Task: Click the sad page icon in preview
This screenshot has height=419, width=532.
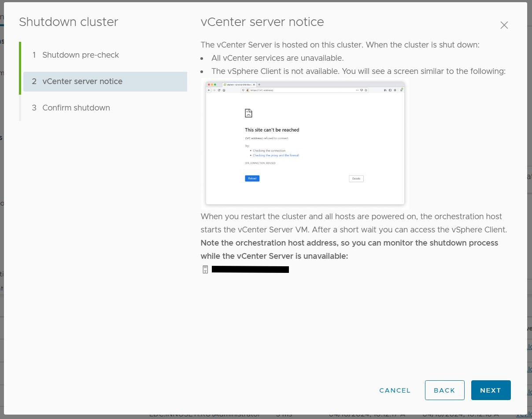Action: pyautogui.click(x=249, y=113)
